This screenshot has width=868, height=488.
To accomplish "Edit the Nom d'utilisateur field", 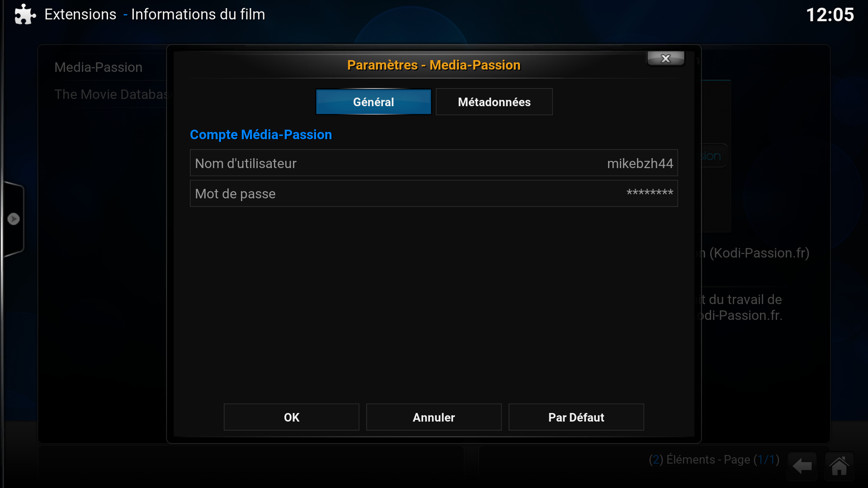I will [x=434, y=163].
